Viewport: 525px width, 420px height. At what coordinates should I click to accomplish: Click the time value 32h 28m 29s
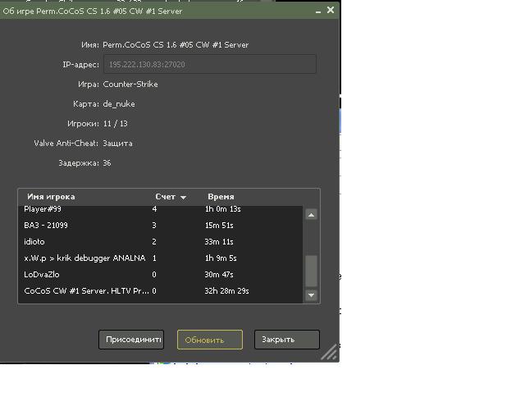226,290
